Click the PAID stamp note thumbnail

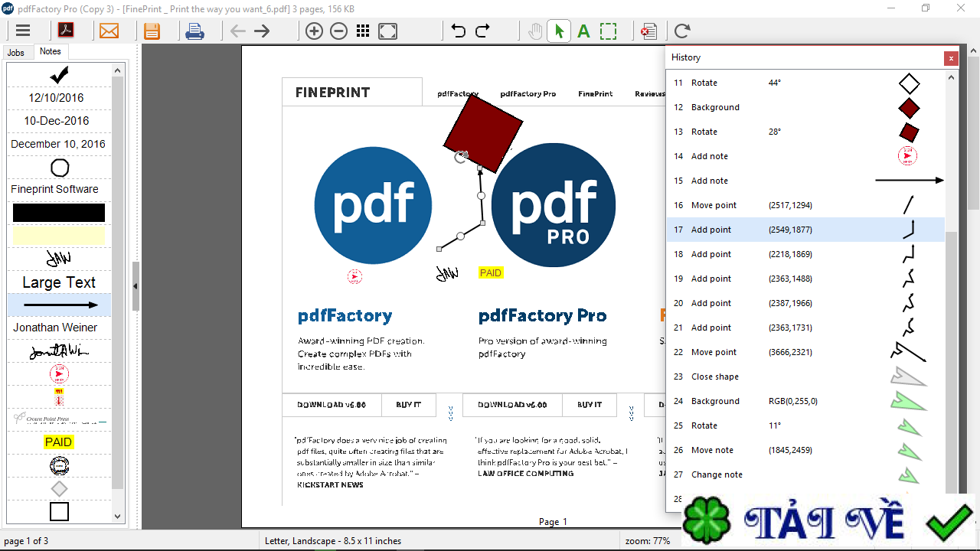[x=58, y=442]
